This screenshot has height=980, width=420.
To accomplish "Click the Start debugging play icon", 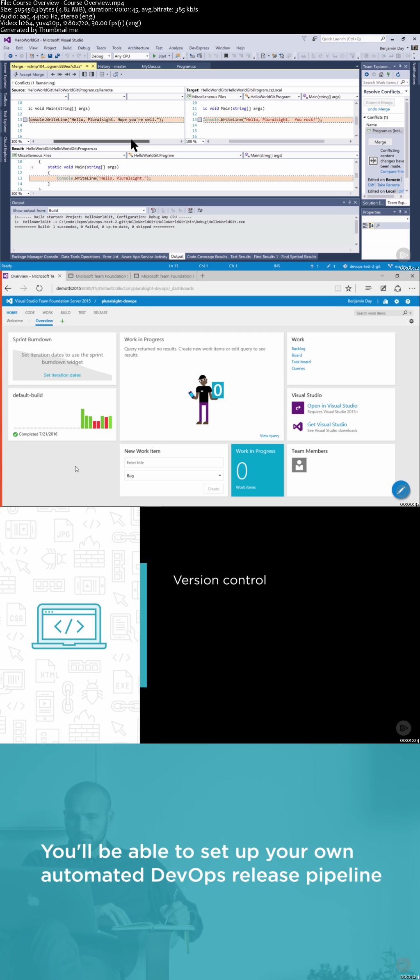I will (154, 56).
